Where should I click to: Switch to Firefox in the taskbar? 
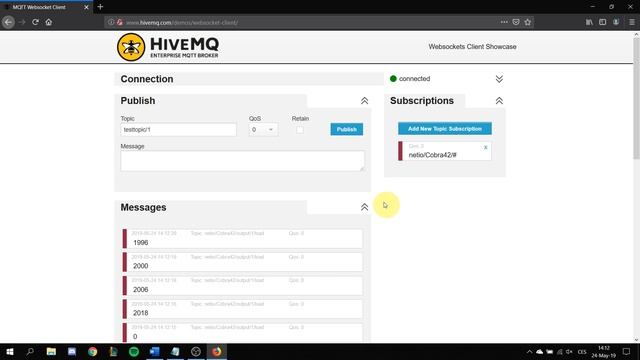[x=217, y=351]
